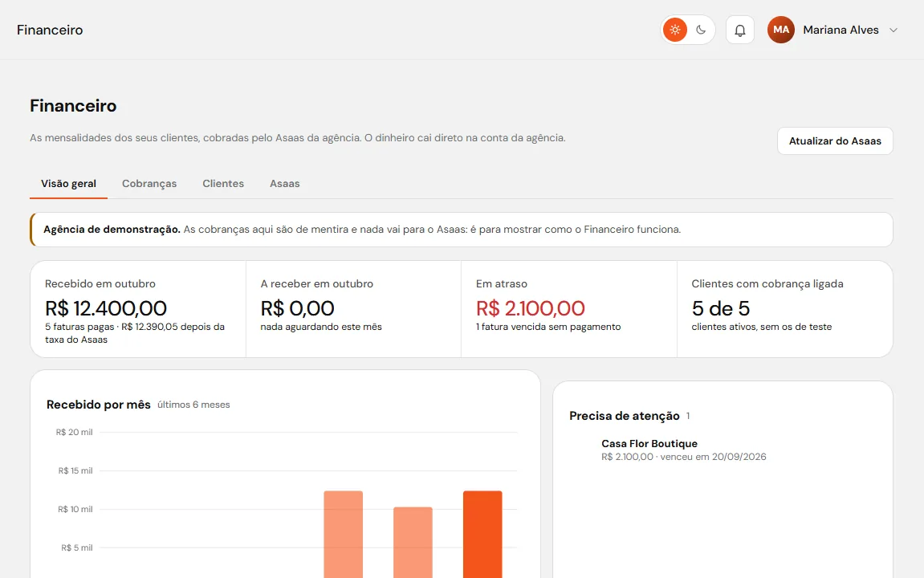
Task: Click the Financeiro header title in top bar
Action: [x=50, y=30]
